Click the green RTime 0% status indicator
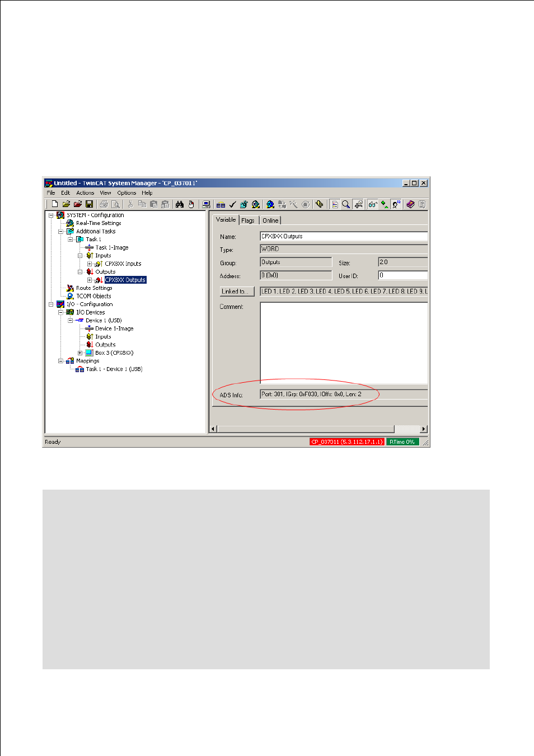 (x=402, y=442)
